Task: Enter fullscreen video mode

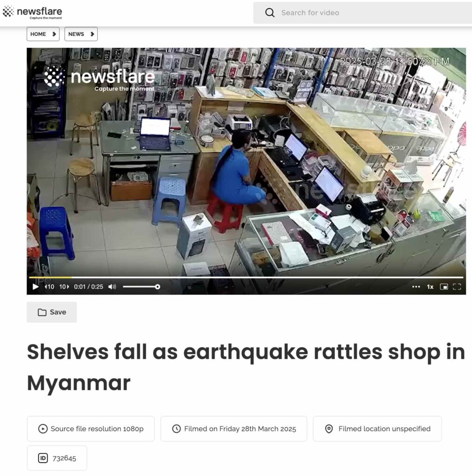Action: pos(457,286)
